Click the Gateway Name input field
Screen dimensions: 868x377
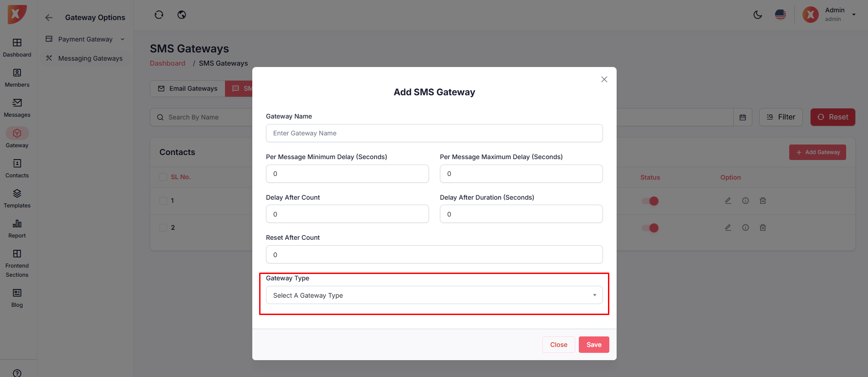(x=434, y=133)
